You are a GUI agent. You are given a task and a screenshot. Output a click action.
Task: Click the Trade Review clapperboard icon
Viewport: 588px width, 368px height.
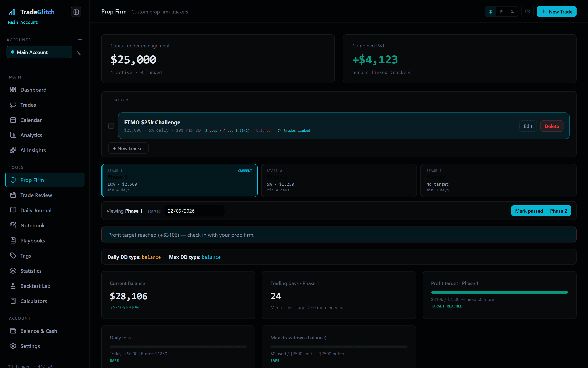point(13,195)
